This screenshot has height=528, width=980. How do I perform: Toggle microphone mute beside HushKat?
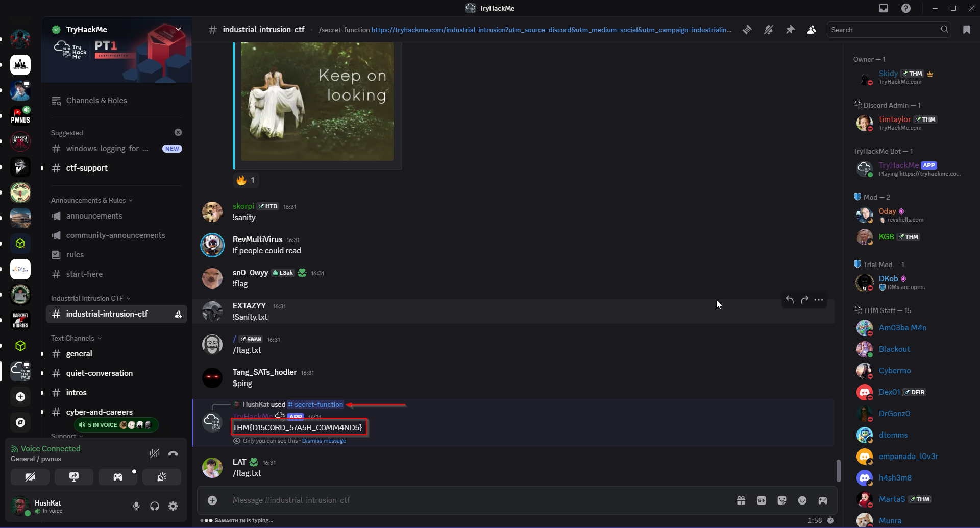[136, 506]
